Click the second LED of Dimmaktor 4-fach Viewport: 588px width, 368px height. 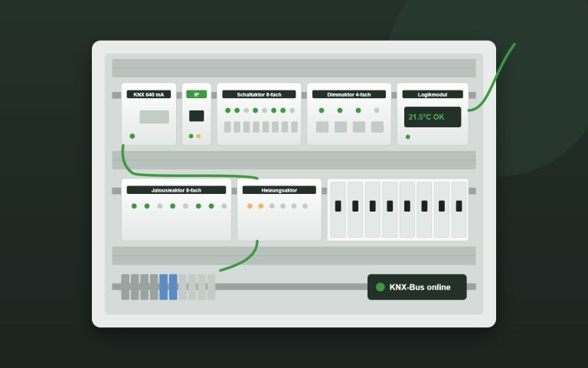340,110
